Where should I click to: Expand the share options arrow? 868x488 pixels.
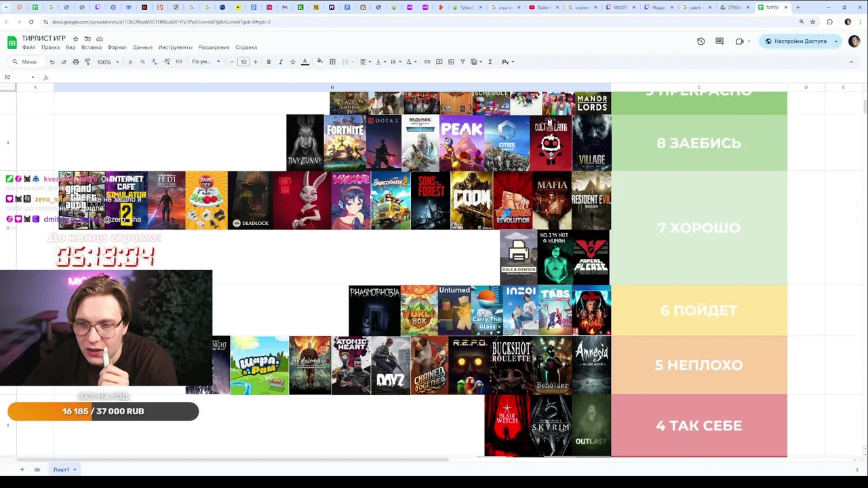click(836, 41)
